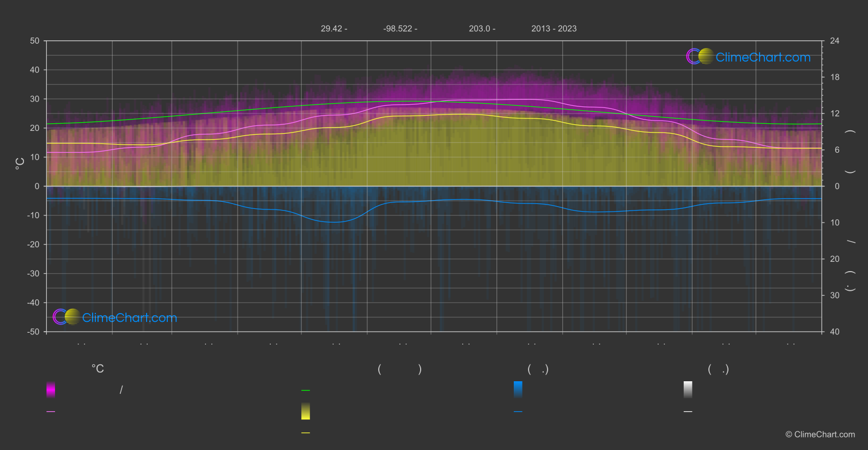Viewport: 868px width, 450px height.
Task: Click the "-50" temperature axis tick
Action: pos(33,332)
